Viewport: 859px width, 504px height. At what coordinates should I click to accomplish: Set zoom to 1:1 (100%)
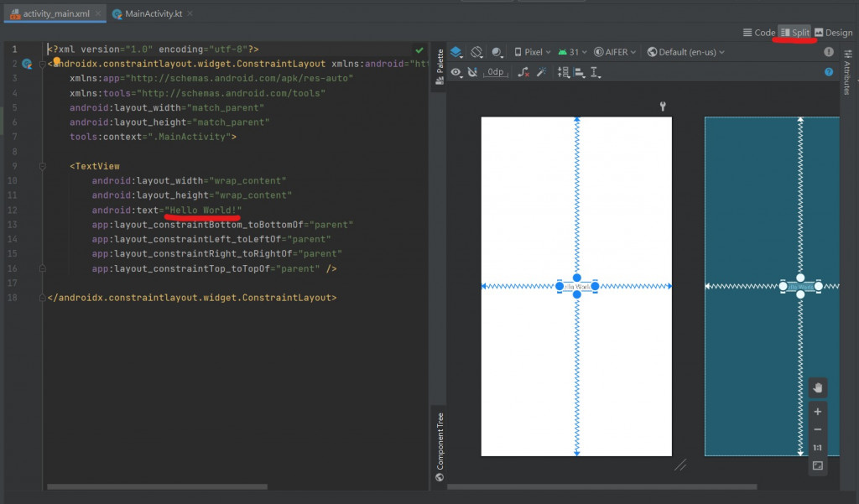pos(817,448)
